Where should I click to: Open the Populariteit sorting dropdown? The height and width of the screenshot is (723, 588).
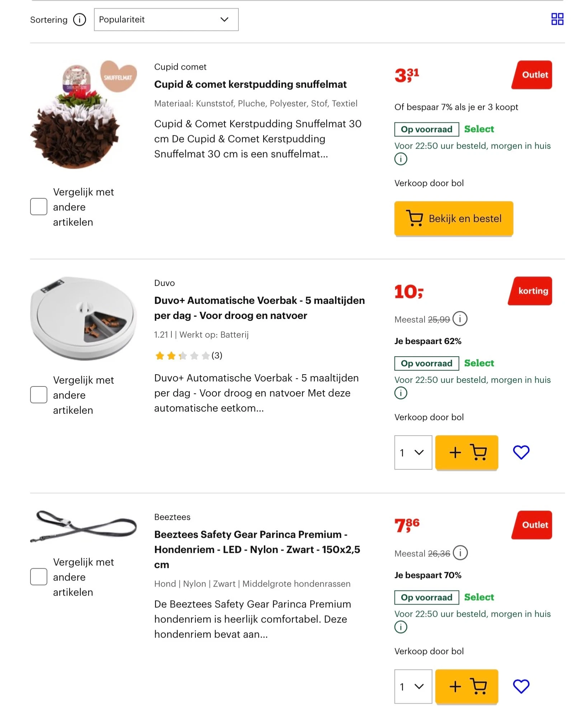[166, 20]
